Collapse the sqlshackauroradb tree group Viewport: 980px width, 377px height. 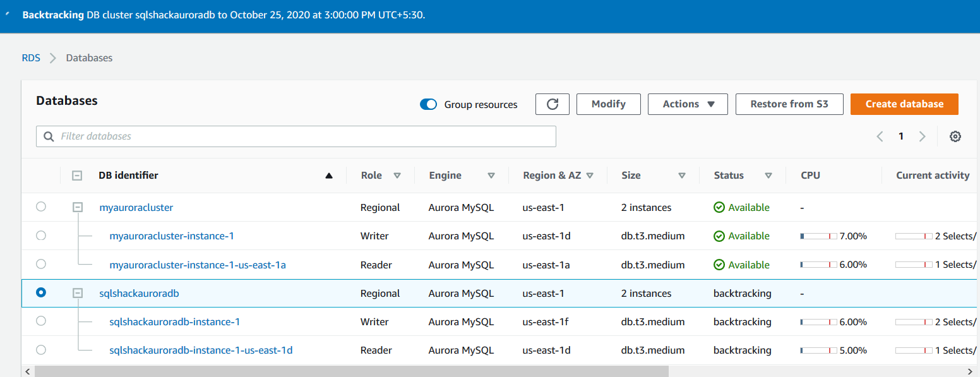[77, 293]
